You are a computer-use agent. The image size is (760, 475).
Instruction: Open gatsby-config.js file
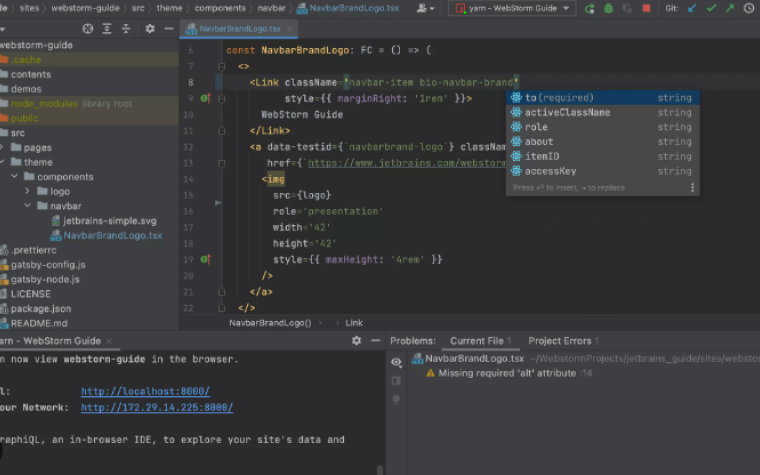(x=48, y=265)
